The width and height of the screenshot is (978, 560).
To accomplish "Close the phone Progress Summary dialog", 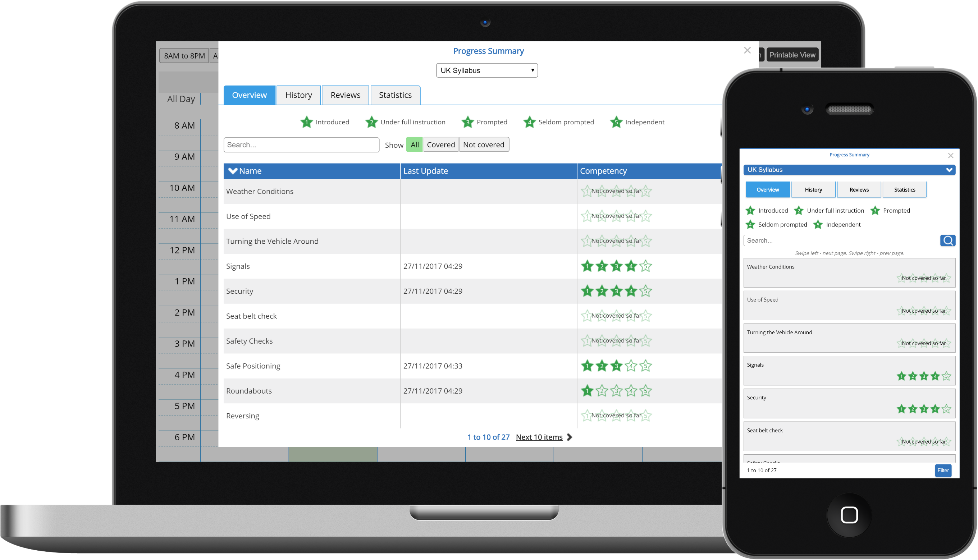I will coord(951,156).
